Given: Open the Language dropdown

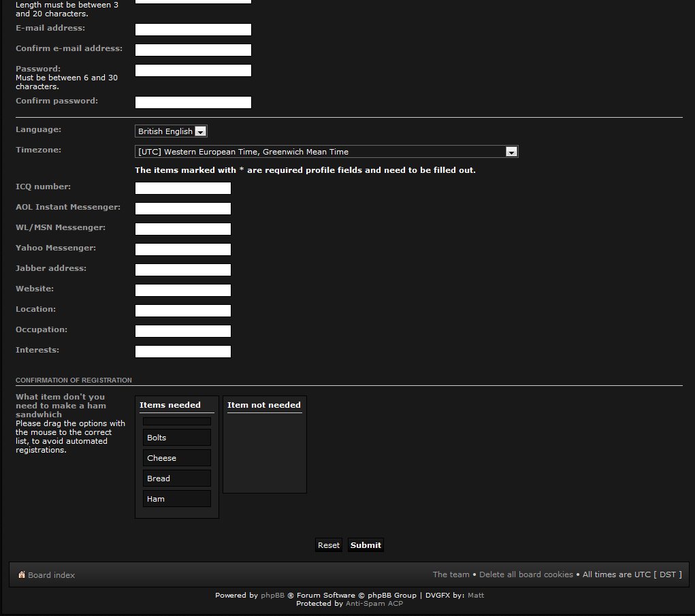Looking at the screenshot, I should (171, 131).
